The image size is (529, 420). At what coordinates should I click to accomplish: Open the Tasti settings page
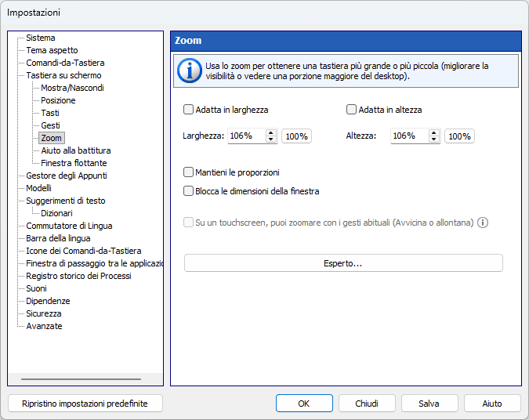tap(50, 113)
